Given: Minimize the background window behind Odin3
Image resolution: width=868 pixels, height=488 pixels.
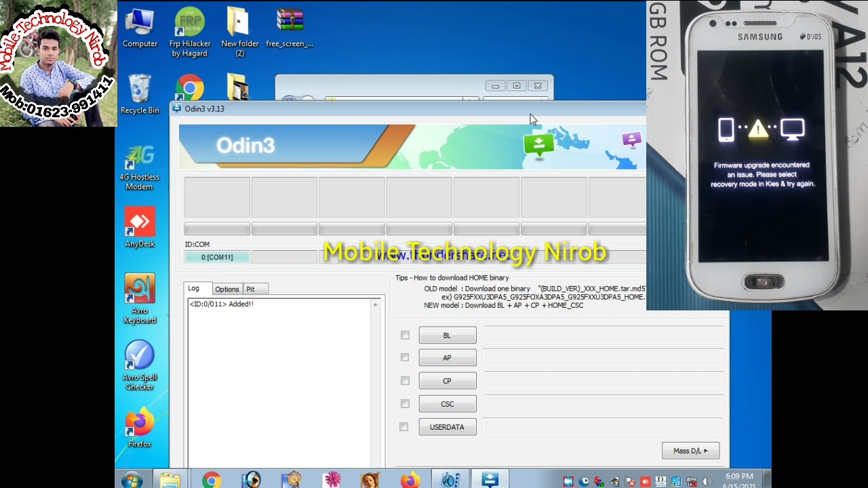Looking at the screenshot, I should coord(496,86).
